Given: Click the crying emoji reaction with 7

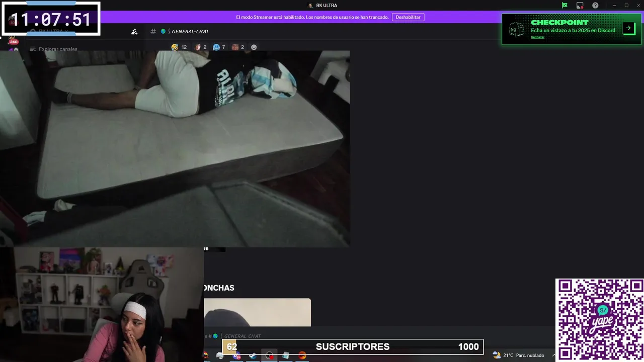Looking at the screenshot, I should pos(219,47).
